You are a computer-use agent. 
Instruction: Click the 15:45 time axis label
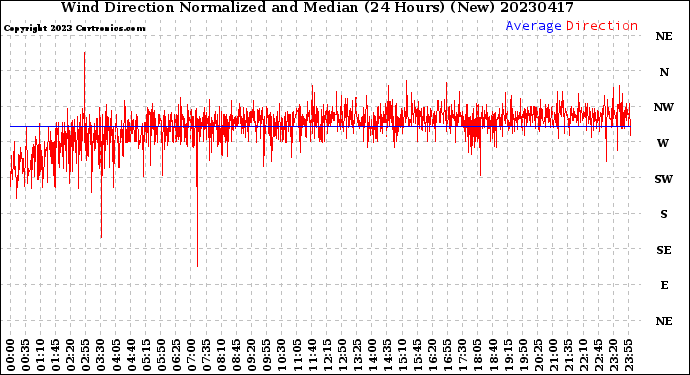[x=417, y=355]
